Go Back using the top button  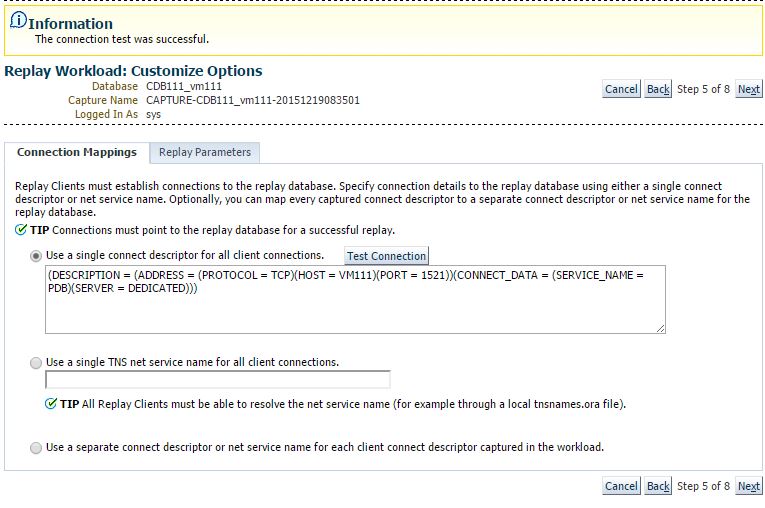tap(658, 89)
